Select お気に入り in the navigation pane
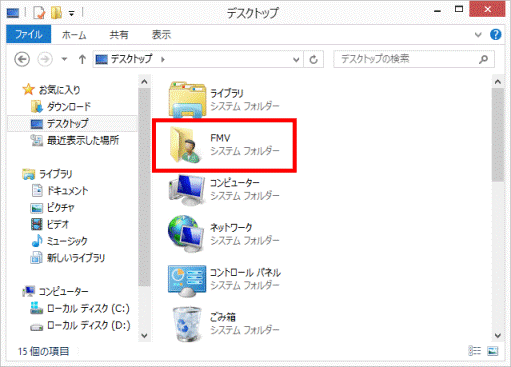 (x=51, y=90)
